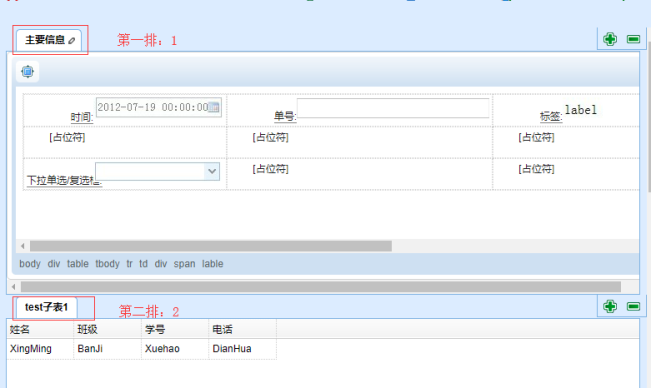Select the 主要信息 tab
651x388 pixels.
49,40
